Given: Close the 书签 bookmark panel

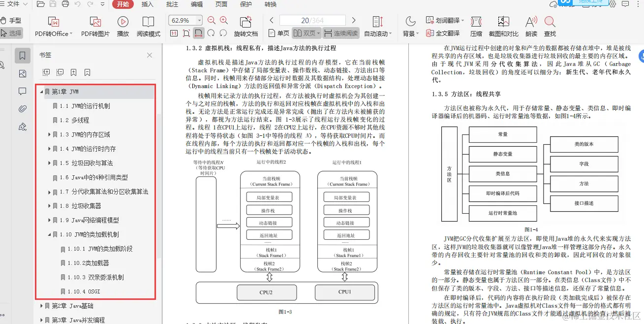Looking at the screenshot, I should [150, 55].
